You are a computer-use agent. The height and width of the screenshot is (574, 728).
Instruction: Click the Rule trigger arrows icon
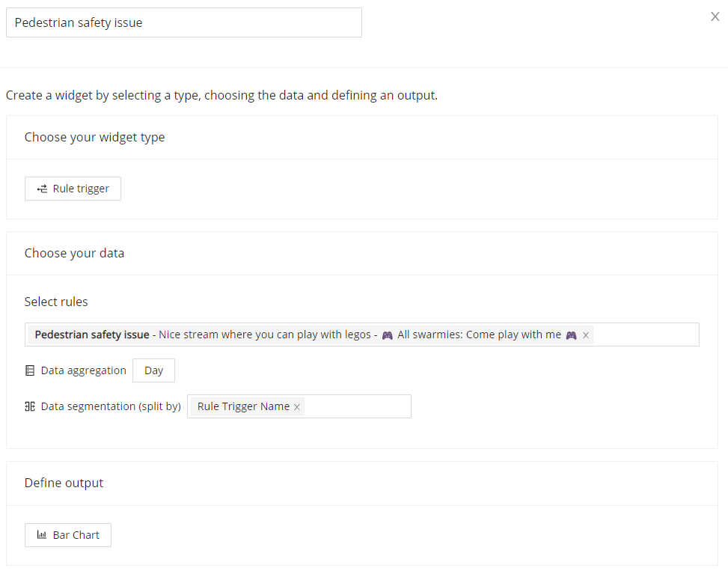point(42,189)
